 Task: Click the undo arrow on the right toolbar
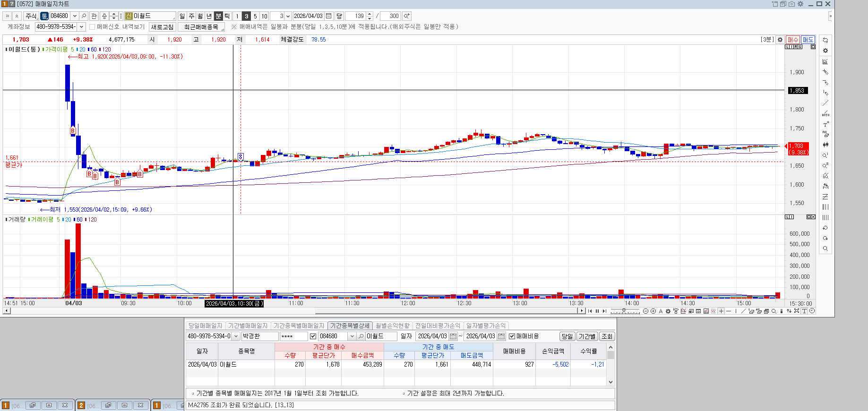point(825,228)
